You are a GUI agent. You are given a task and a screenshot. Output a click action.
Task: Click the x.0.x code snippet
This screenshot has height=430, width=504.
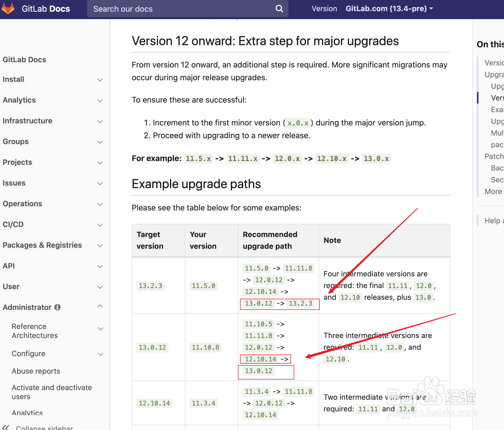(x=298, y=123)
